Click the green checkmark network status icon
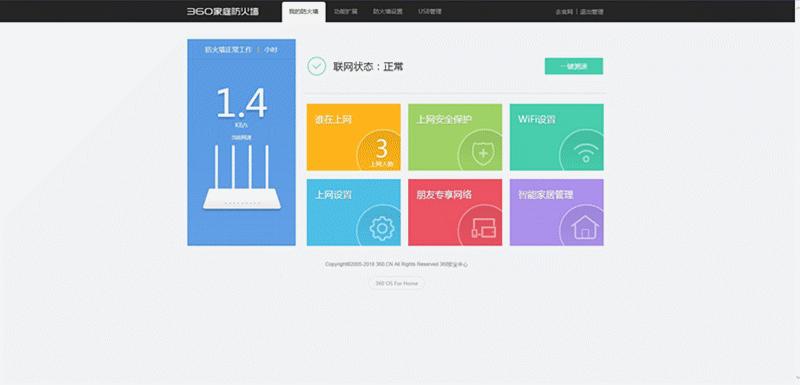 (316, 66)
